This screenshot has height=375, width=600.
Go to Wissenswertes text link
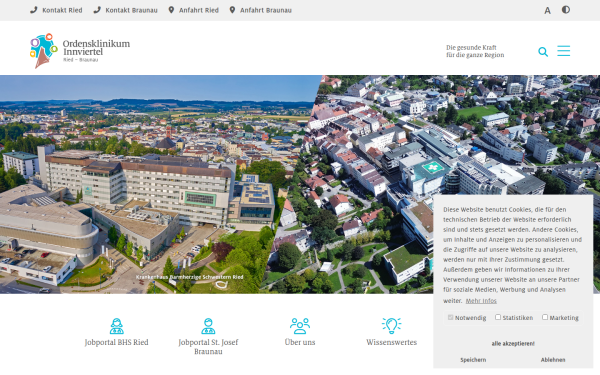click(x=391, y=342)
